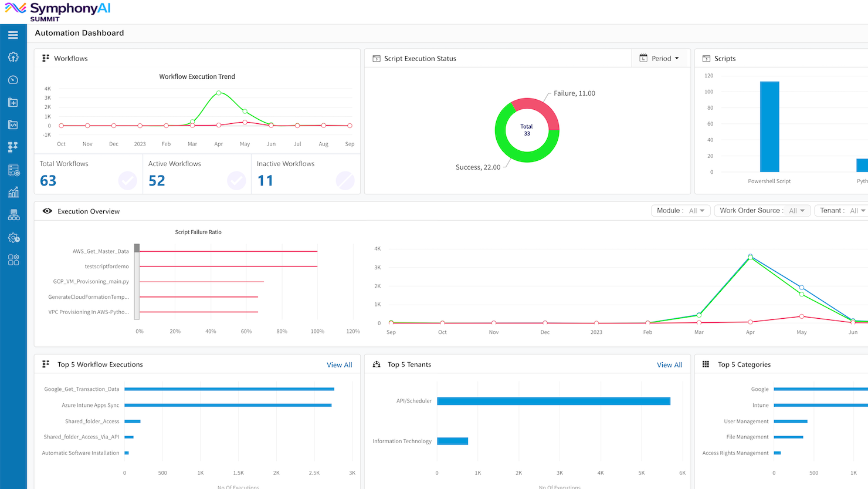Click the scheduler gear-clock icon in the sidebar
868x489 pixels.
click(13, 238)
